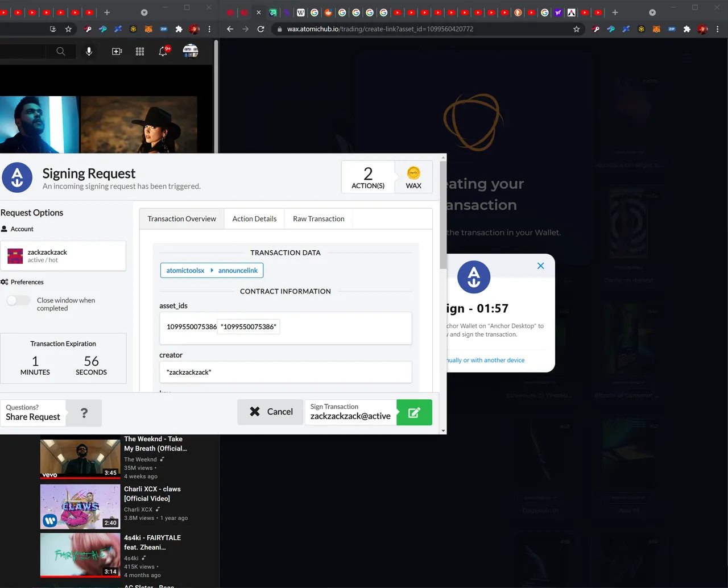Bookmark page with star in YouTube window
The height and width of the screenshot is (588, 728).
click(68, 29)
